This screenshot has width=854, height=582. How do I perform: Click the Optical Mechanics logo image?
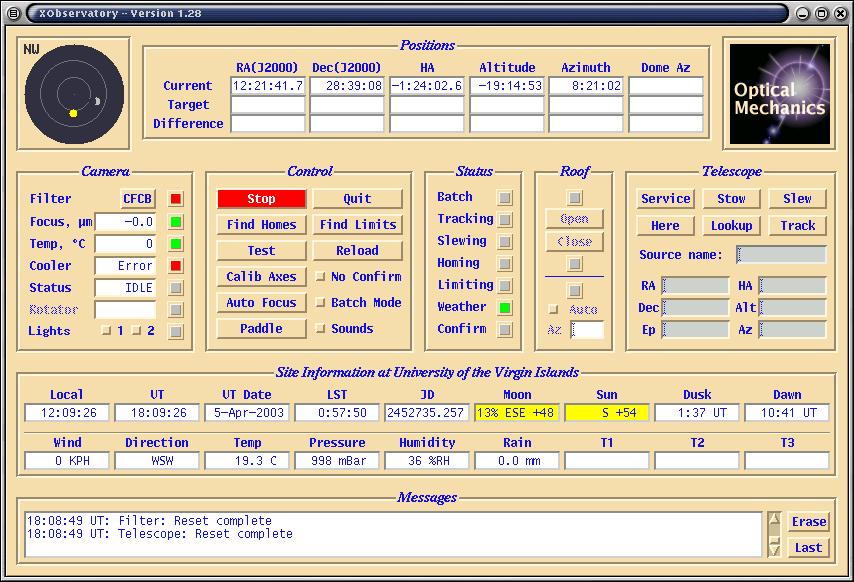click(779, 93)
